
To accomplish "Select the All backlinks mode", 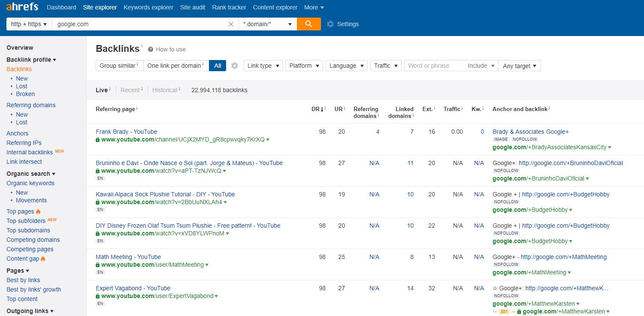I will 218,66.
